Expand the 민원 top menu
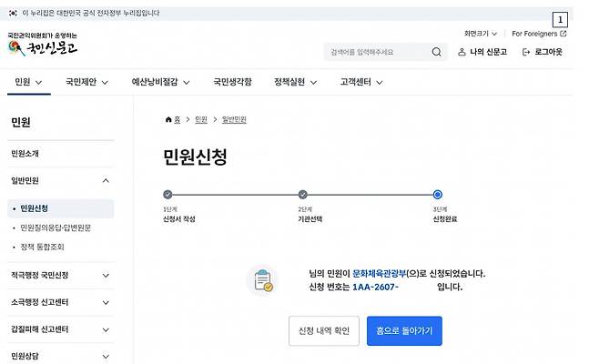599x364 pixels. tap(28, 82)
